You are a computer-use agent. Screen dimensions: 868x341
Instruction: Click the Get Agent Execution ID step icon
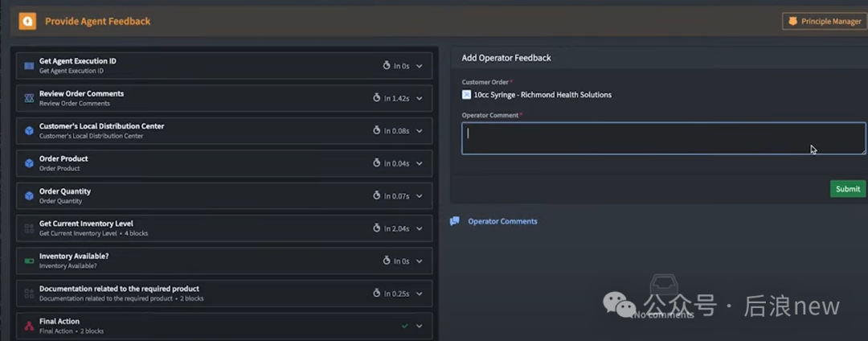click(29, 66)
